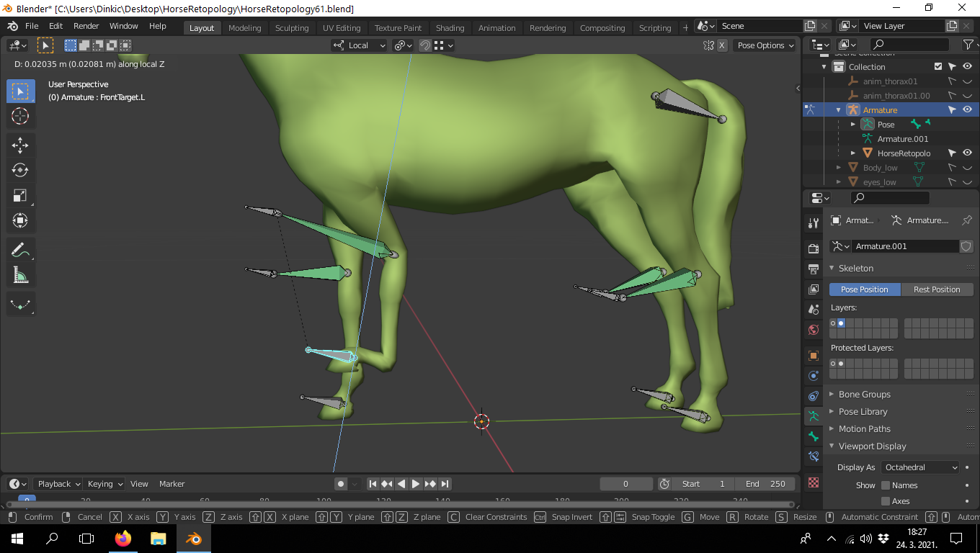The width and height of the screenshot is (980, 553).
Task: Enable Show Axes checkbox
Action: pyautogui.click(x=886, y=501)
